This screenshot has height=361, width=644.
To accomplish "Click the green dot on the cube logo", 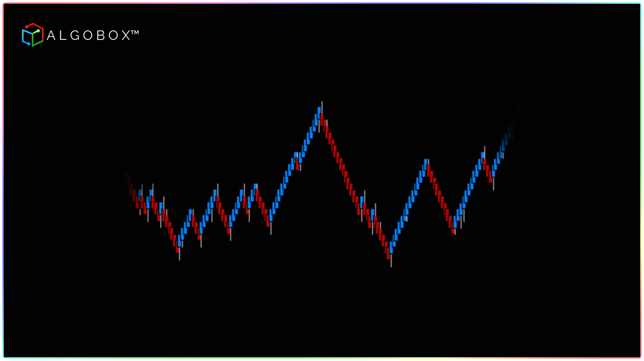I will pos(38,31).
